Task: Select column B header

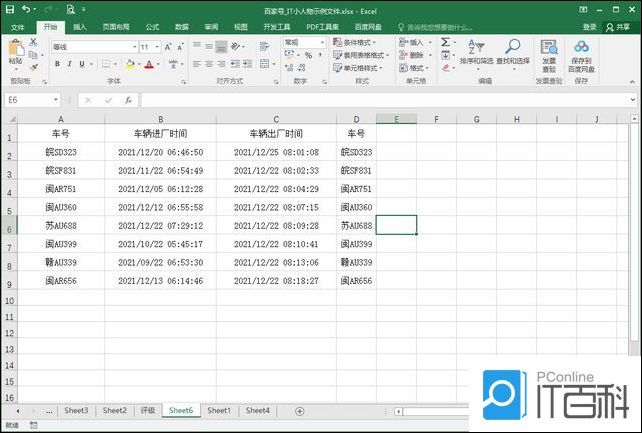Action: coord(160,119)
